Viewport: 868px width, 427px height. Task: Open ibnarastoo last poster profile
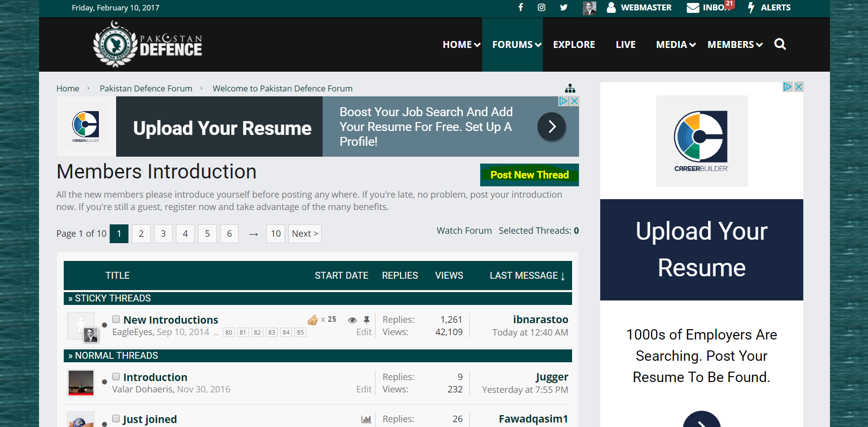click(x=540, y=320)
